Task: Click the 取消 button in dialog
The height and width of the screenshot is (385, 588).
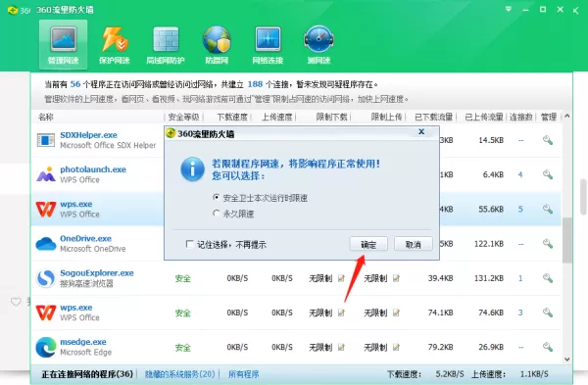Action: [x=413, y=244]
